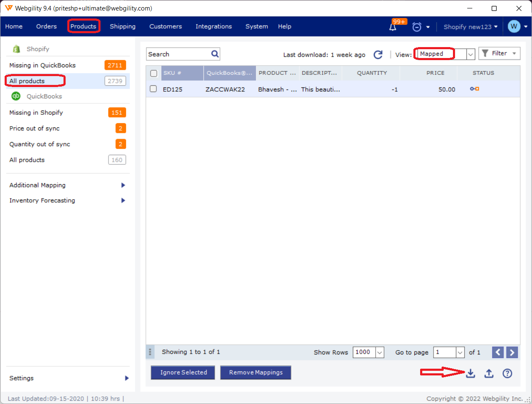Open the Home menu
Viewport: 532px width, 404px height.
[14, 26]
